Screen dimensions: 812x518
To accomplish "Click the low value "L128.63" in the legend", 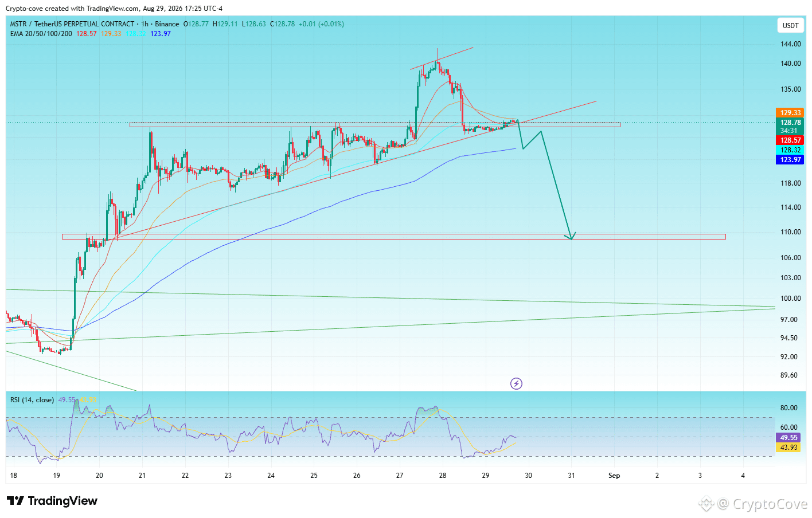I will click(x=254, y=24).
